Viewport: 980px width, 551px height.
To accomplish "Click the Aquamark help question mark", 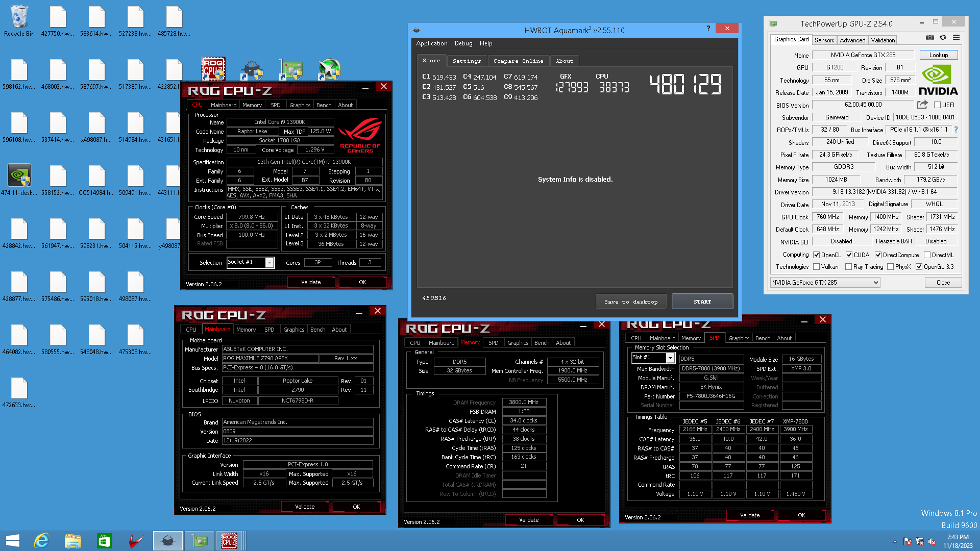I will tap(708, 28).
